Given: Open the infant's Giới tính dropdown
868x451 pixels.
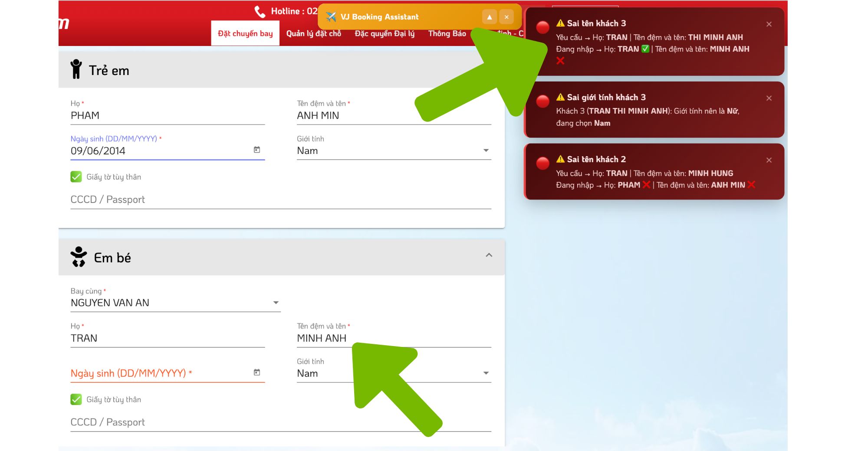Looking at the screenshot, I should [393, 373].
